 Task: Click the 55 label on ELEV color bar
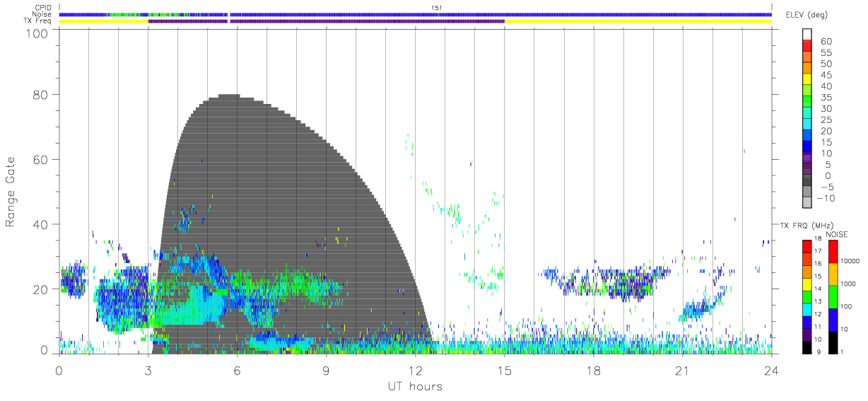click(826, 53)
